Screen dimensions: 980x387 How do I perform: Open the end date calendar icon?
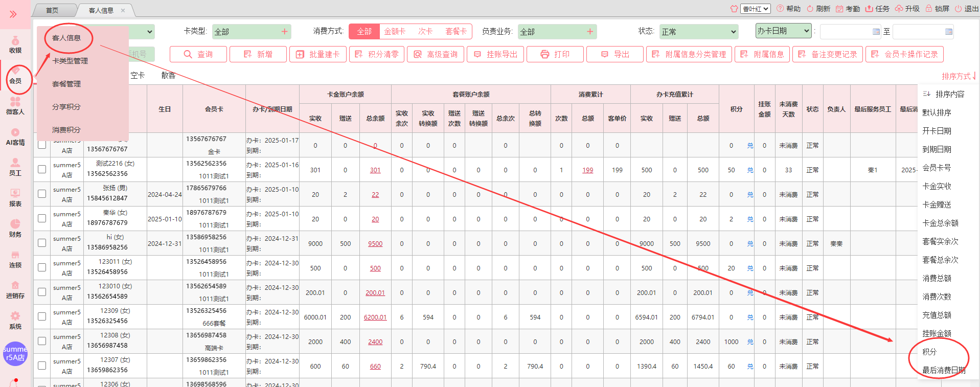pyautogui.click(x=949, y=32)
